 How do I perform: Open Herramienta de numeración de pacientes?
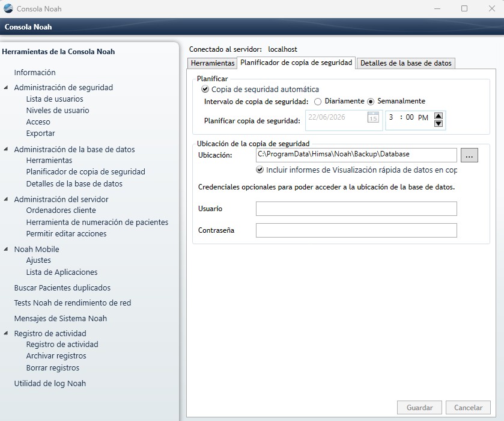click(x=97, y=222)
